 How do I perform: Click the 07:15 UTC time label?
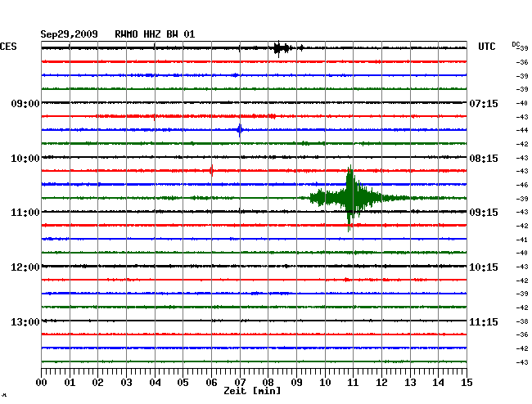tap(484, 103)
